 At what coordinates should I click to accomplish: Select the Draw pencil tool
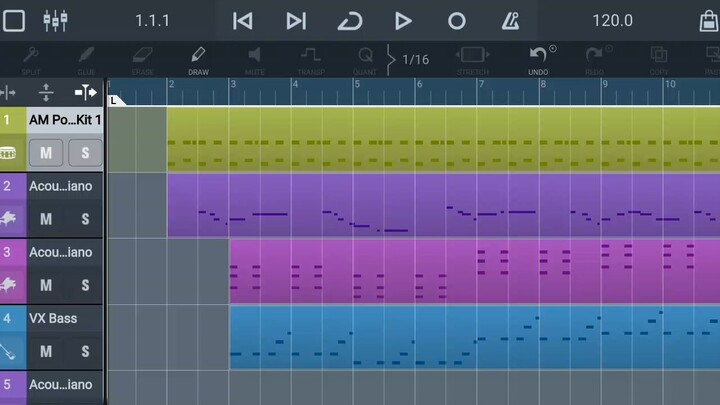198,58
